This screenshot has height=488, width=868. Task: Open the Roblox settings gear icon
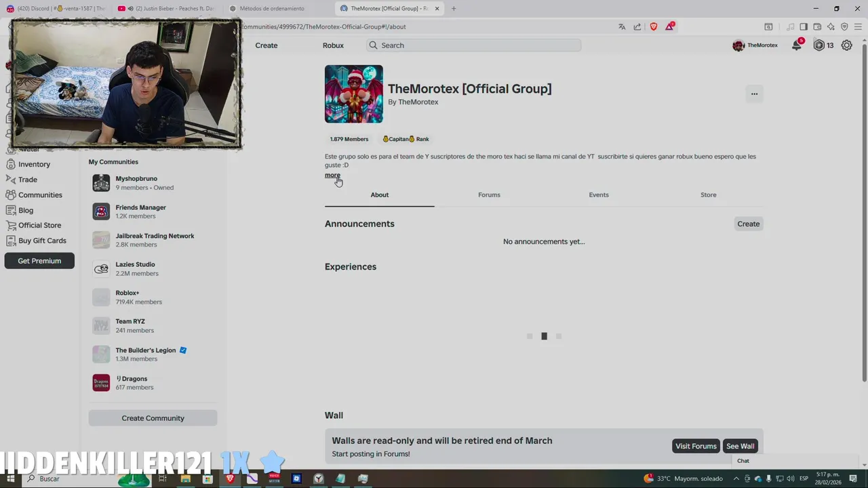pos(847,45)
